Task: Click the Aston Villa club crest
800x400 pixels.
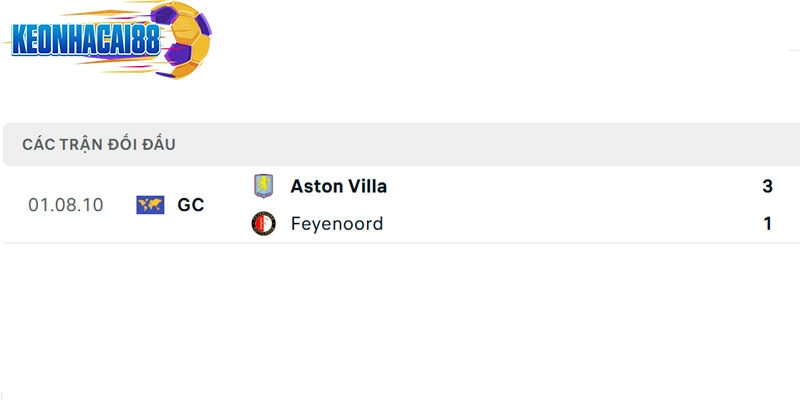Action: pyautogui.click(x=263, y=186)
